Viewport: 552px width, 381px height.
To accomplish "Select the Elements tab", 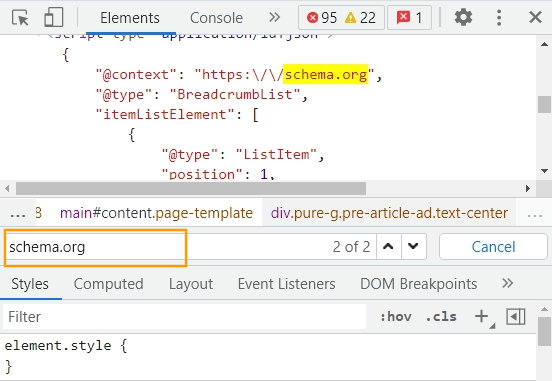I will [x=130, y=18].
